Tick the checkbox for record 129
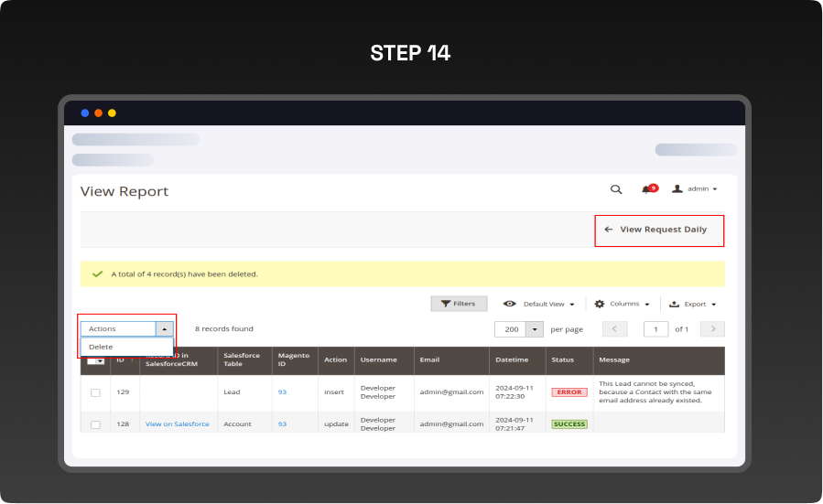823x504 pixels. pos(95,392)
